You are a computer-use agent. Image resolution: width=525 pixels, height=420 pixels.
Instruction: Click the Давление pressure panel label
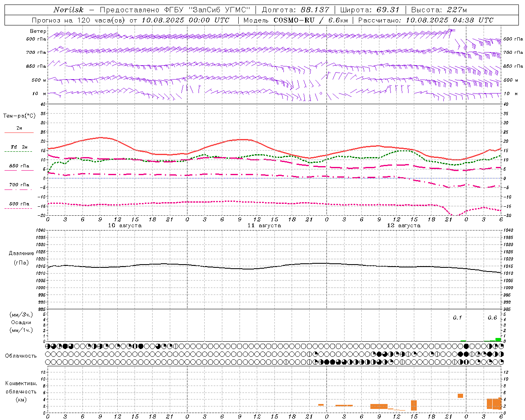coord(21,253)
